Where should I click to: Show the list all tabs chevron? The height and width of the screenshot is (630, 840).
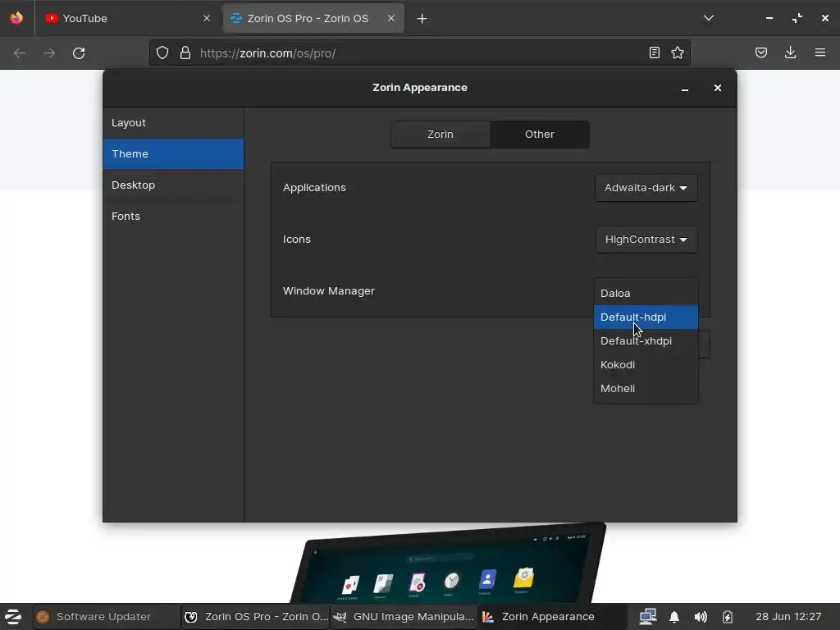[708, 18]
